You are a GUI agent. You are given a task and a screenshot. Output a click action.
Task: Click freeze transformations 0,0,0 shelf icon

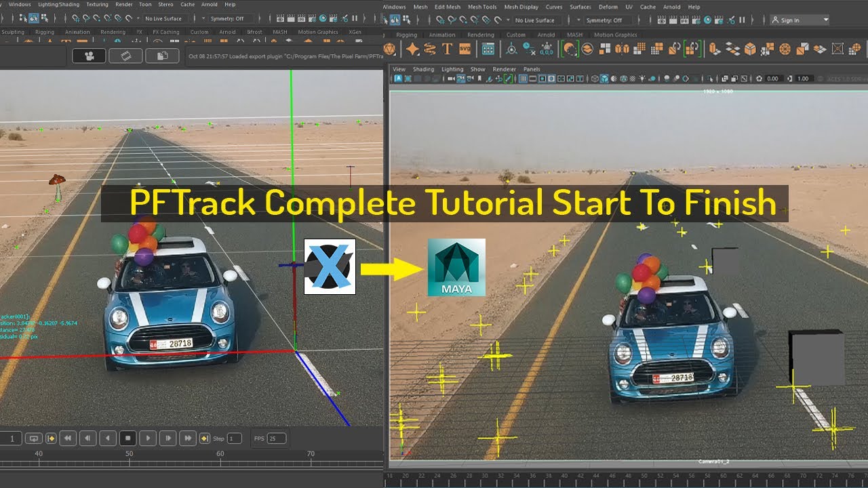pos(547,49)
